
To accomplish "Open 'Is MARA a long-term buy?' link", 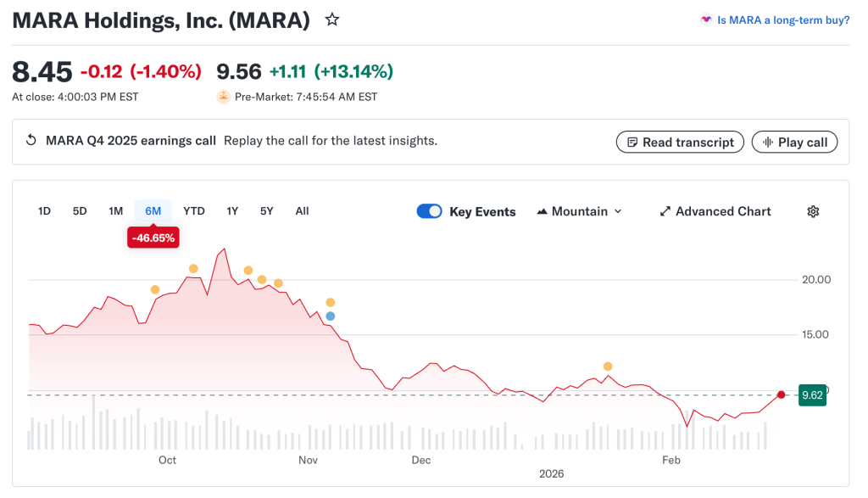I will click(782, 20).
